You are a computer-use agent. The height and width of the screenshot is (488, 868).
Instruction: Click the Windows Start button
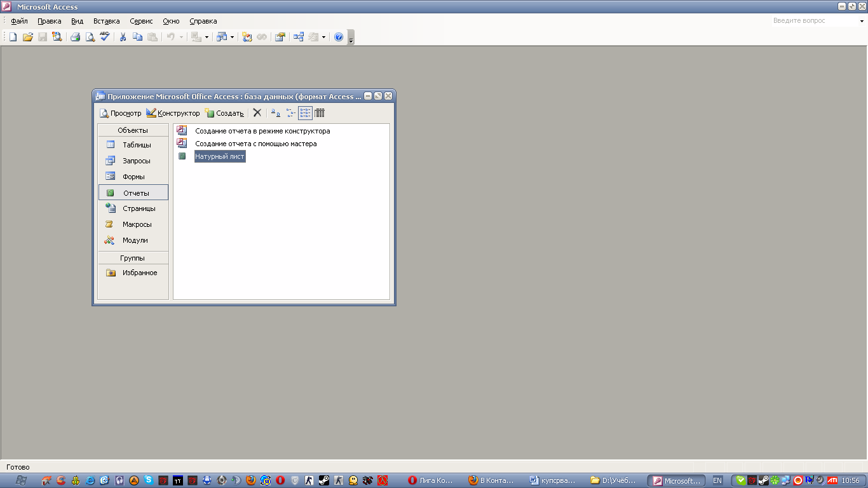[x=20, y=480]
